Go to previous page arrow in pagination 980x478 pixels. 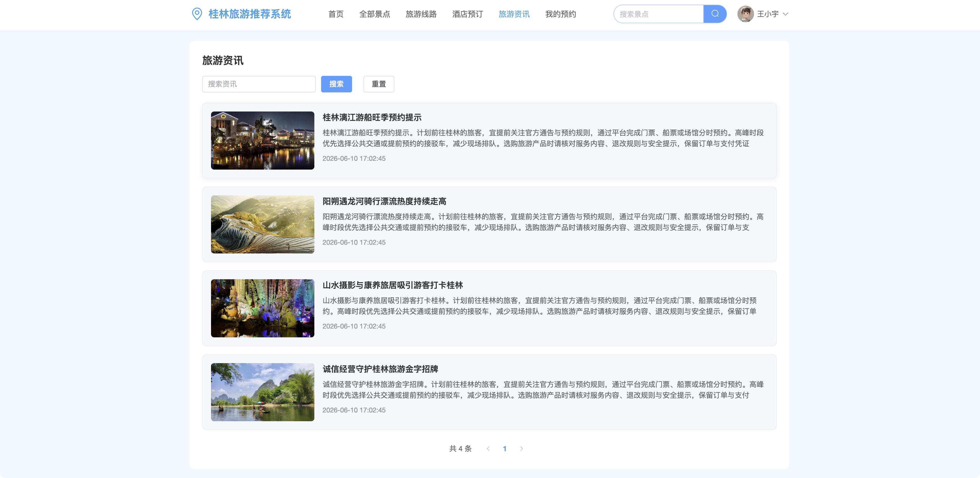tap(488, 449)
